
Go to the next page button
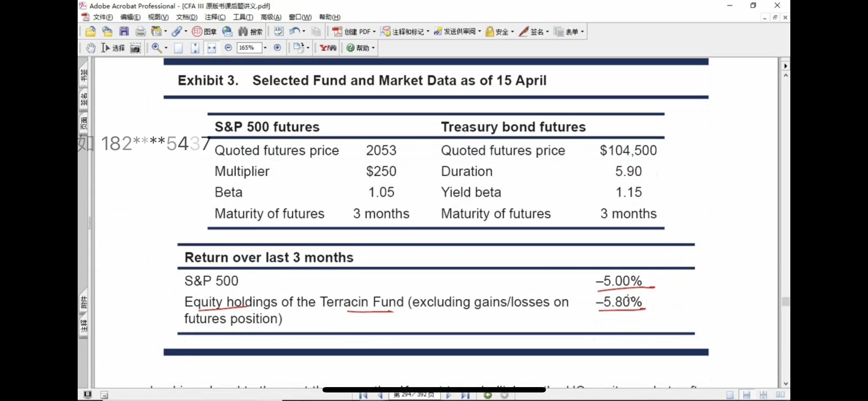point(449,395)
